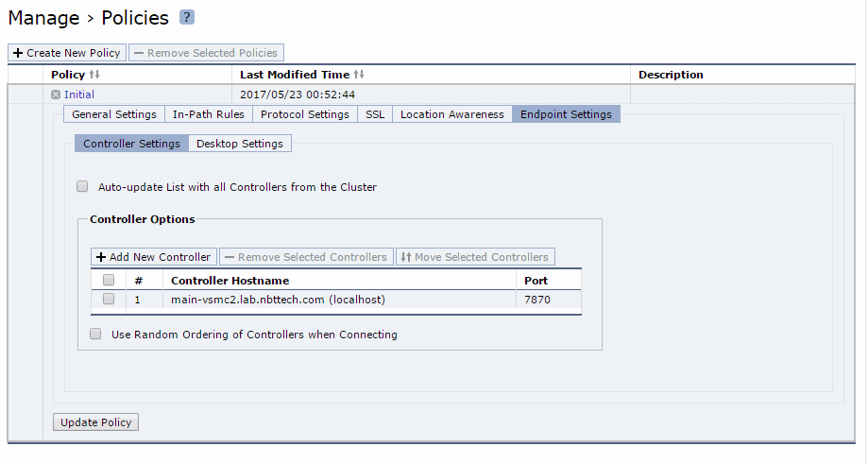Open the Protocol Settings tab

click(305, 114)
